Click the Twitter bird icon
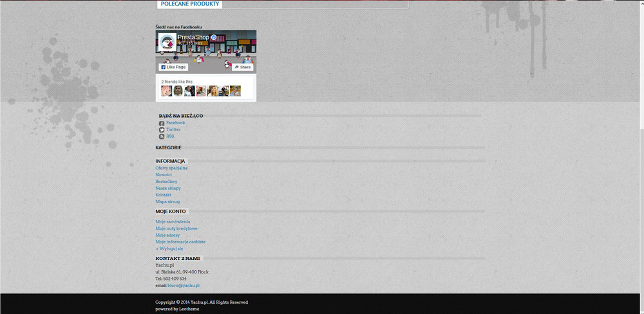This screenshot has height=314, width=644. 162,130
